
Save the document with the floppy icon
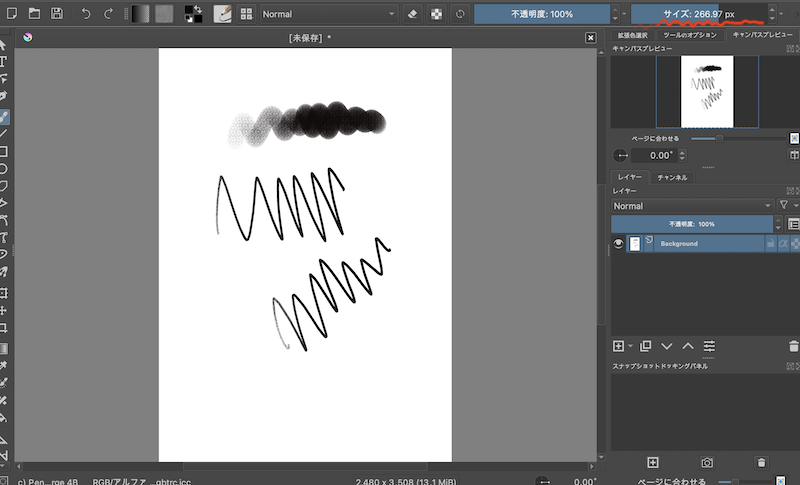tap(56, 14)
